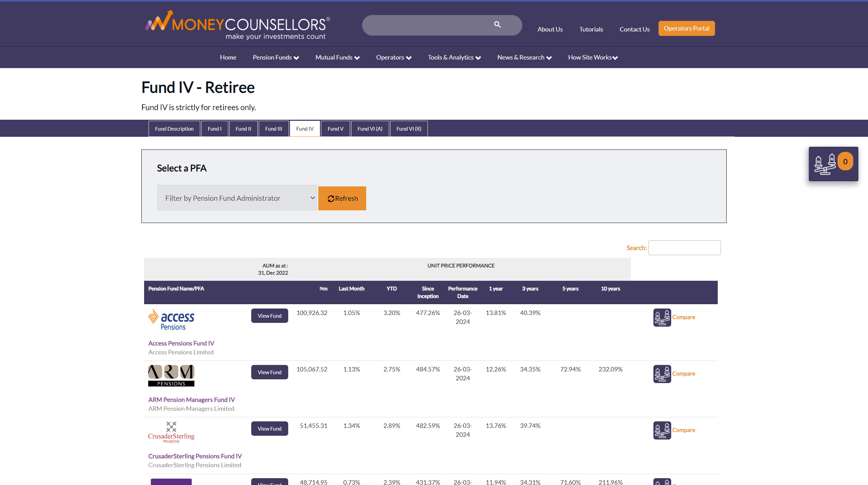This screenshot has height=485, width=868.
Task: Sort table by Since Inception column
Action: (x=428, y=292)
